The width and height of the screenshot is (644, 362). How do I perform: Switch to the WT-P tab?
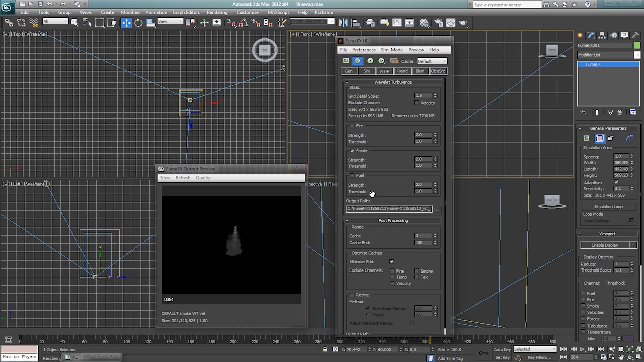click(384, 71)
